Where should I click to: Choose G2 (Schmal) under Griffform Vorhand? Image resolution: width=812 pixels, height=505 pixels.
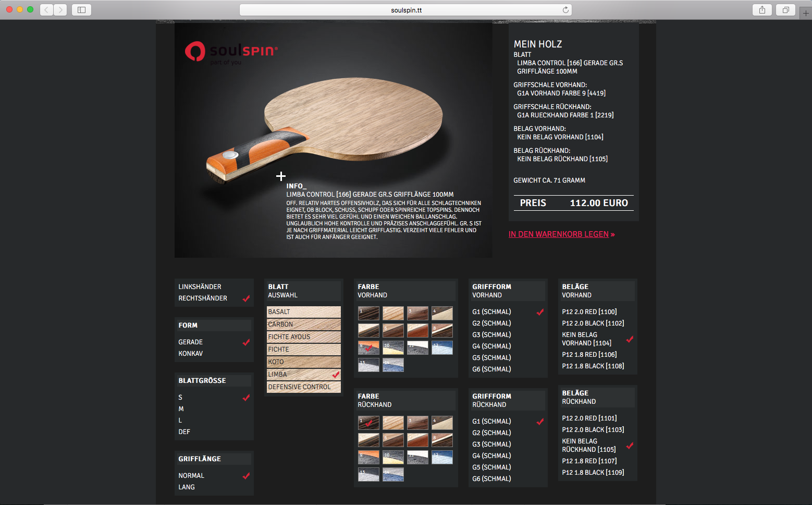pyautogui.click(x=491, y=323)
